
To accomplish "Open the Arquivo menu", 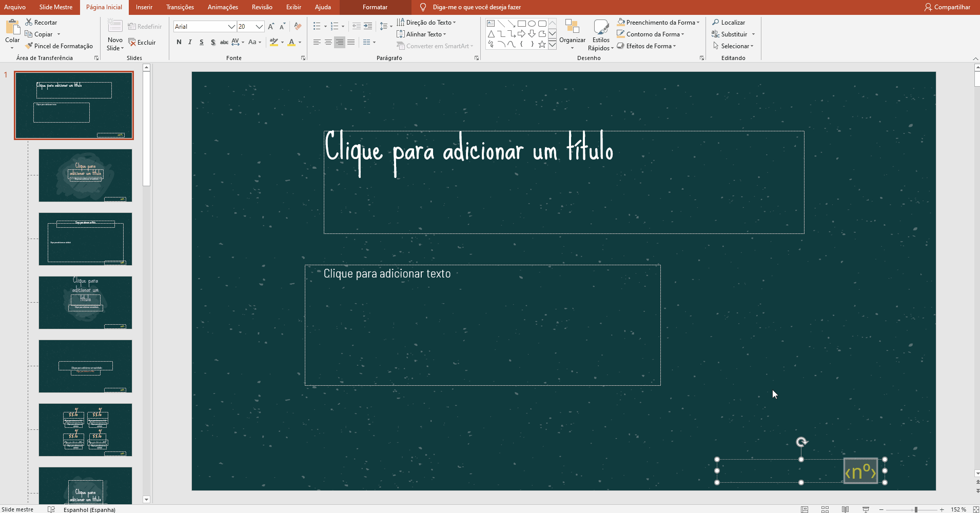I will 15,7.
